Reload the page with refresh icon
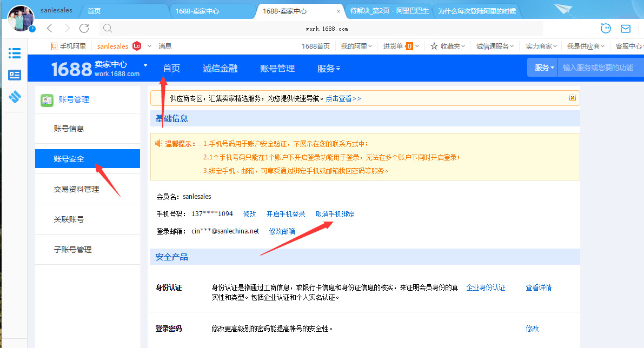This screenshot has width=644, height=348. (x=84, y=28)
